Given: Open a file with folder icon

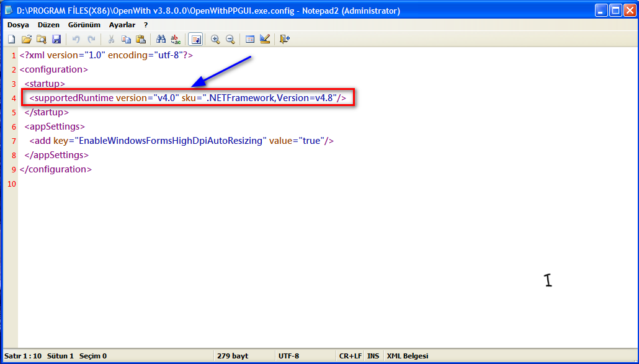Looking at the screenshot, I should (27, 39).
